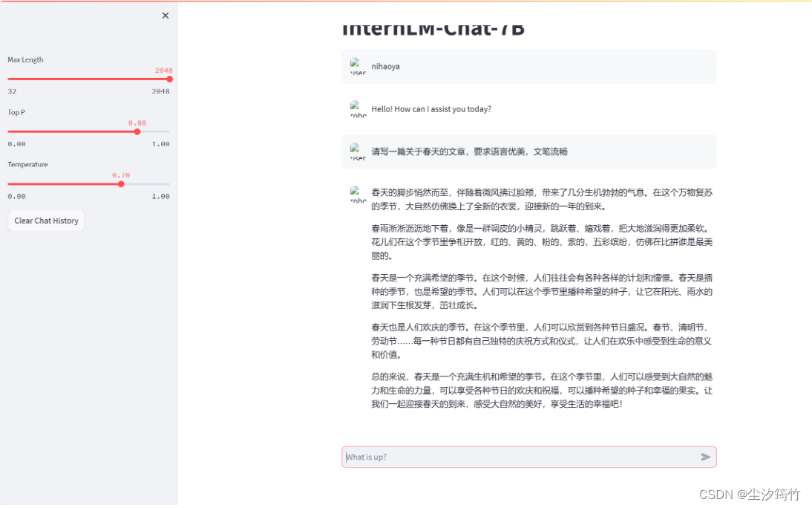The height and width of the screenshot is (508, 812).
Task: Click the Max Length slider handle
Action: click(169, 79)
